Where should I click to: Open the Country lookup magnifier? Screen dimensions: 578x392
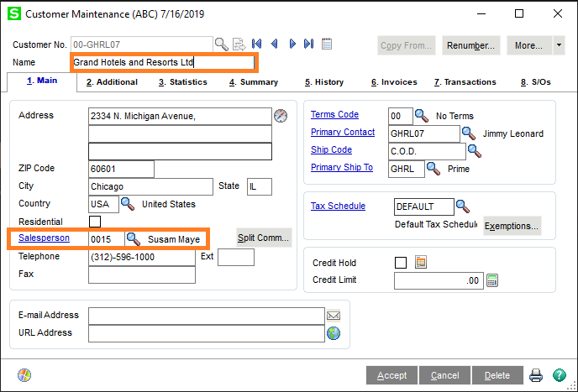pos(128,204)
